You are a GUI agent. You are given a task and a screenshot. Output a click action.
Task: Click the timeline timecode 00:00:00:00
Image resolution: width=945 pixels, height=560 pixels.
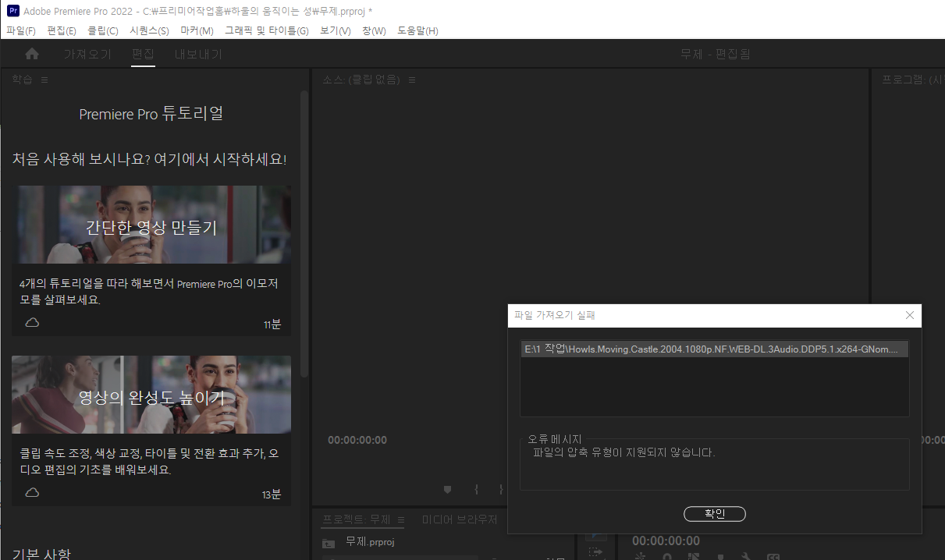666,541
